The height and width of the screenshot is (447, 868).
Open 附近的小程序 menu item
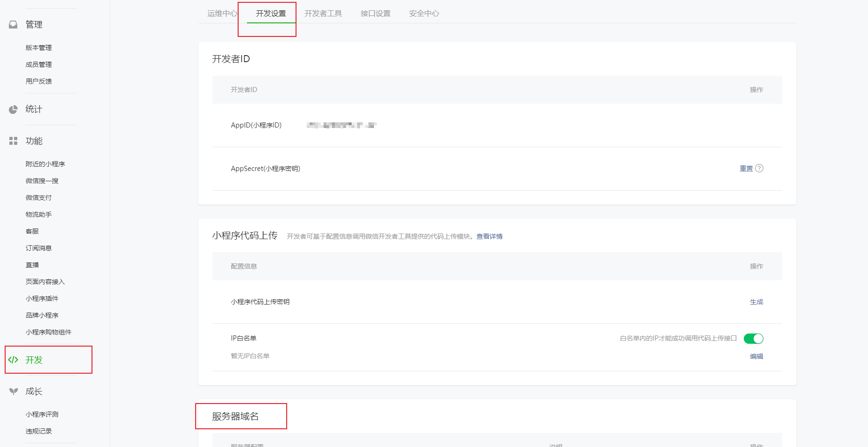point(45,164)
